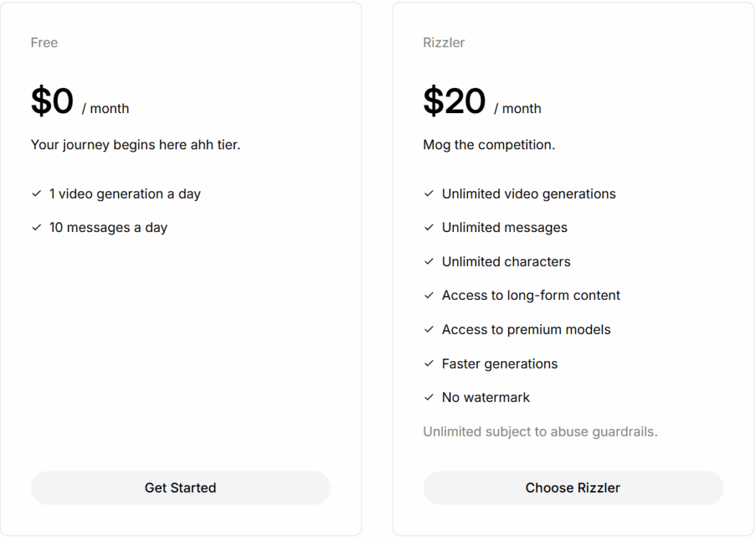Click checkmark next to Unlimited video generations
756x537 pixels.
tap(429, 194)
